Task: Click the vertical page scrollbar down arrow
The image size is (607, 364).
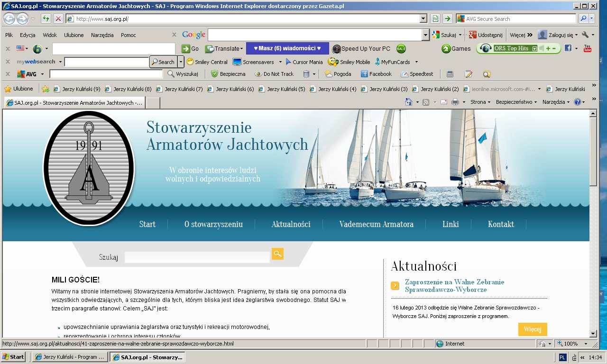Action: click(x=593, y=333)
